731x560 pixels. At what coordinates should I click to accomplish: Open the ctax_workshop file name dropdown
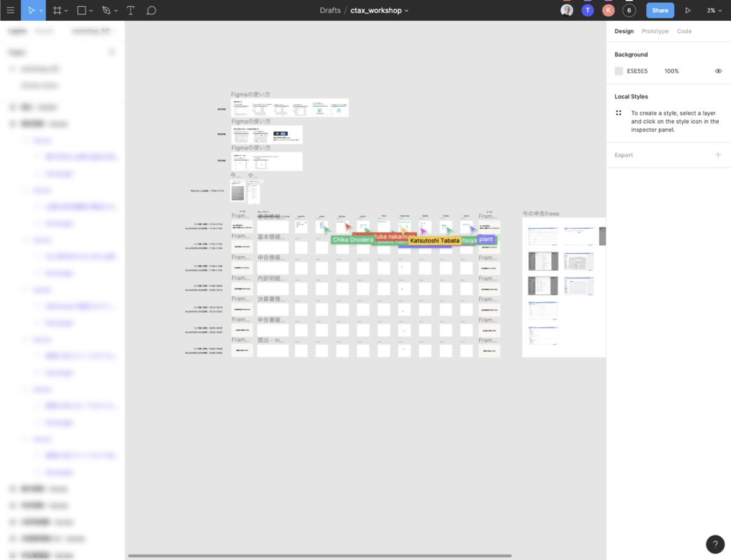pos(406,10)
